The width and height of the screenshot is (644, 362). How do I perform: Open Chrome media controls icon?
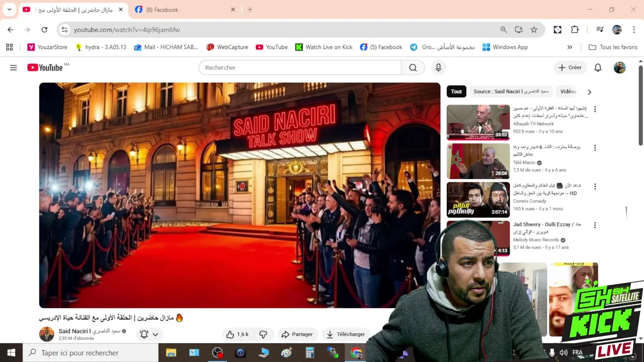pos(600,30)
